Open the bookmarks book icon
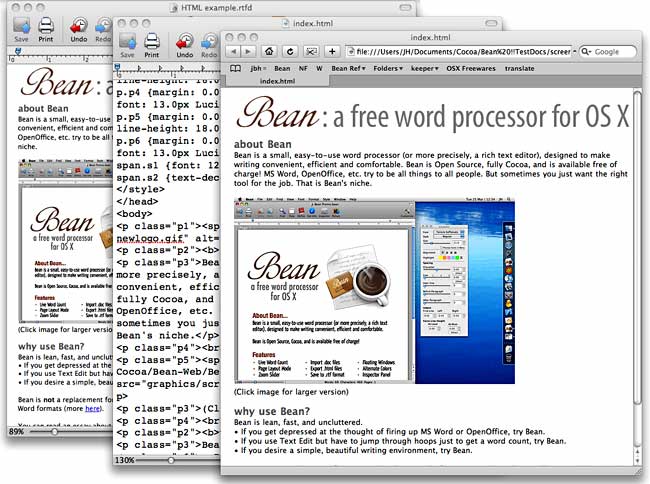Viewport: 650px width, 484px height. [235, 68]
